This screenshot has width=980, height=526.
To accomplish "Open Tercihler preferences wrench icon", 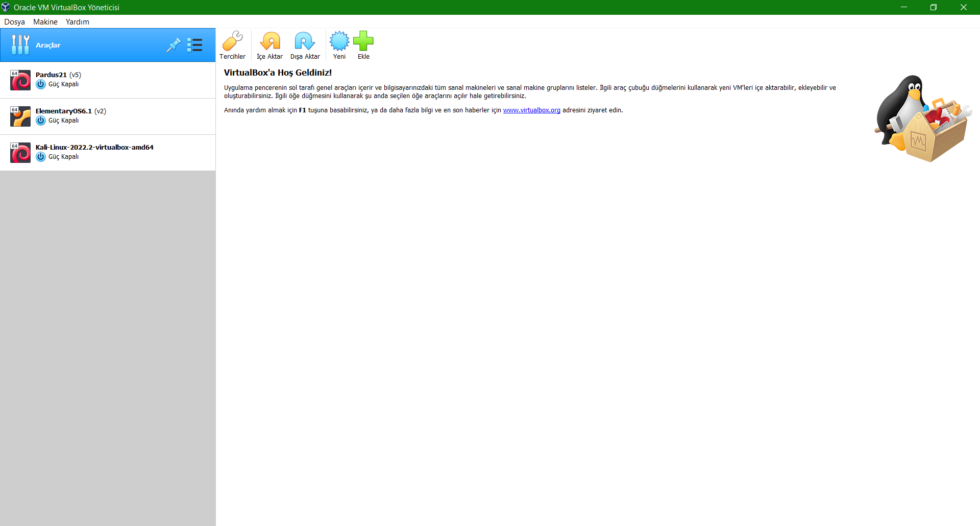I will tap(232, 41).
